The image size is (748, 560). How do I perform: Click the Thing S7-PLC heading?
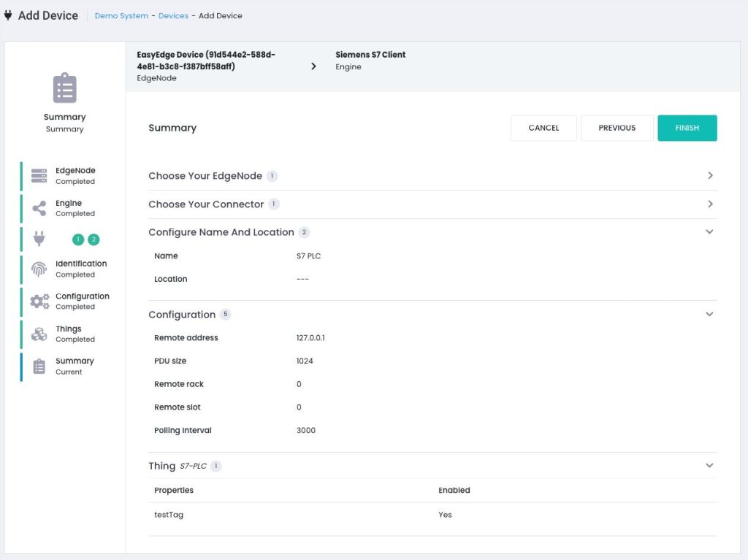[178, 466]
